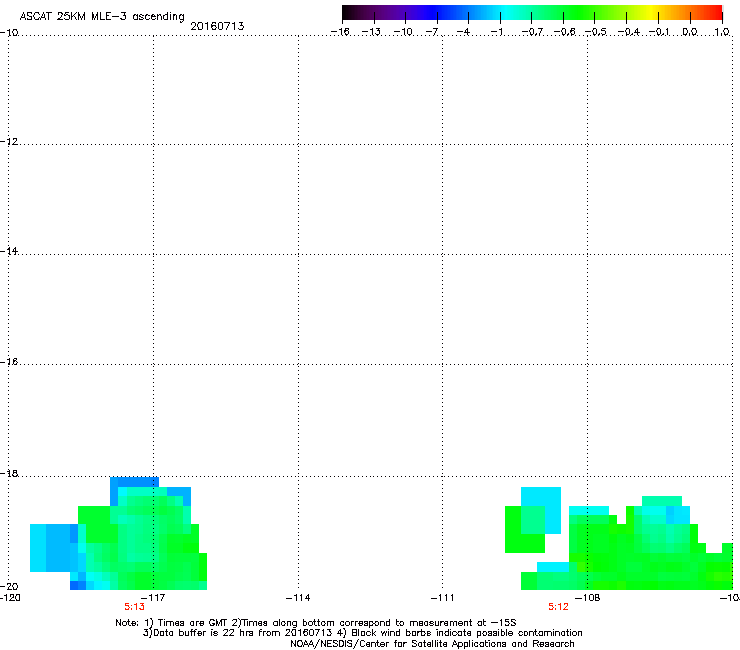Click the red time label 5:12
The image size is (740, 650).
558,607
